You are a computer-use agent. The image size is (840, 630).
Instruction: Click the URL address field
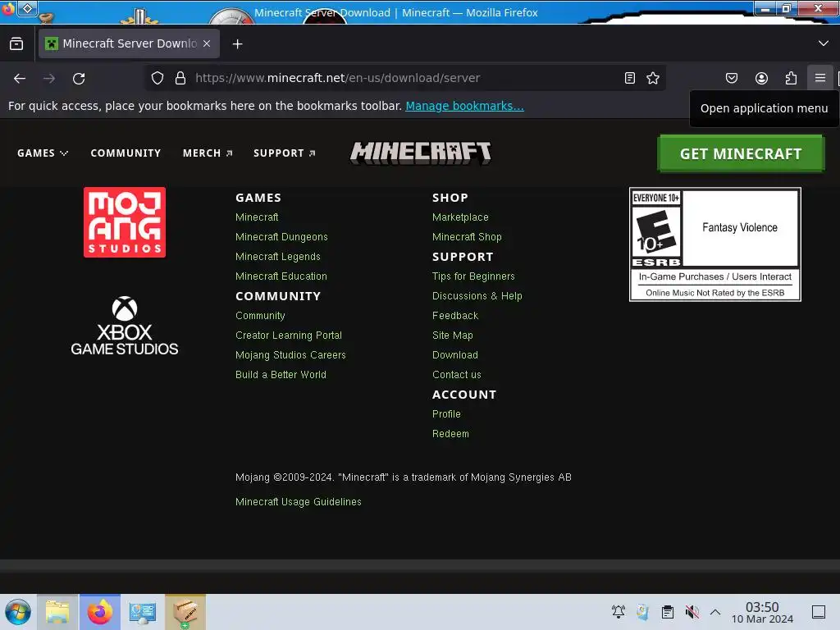point(404,78)
